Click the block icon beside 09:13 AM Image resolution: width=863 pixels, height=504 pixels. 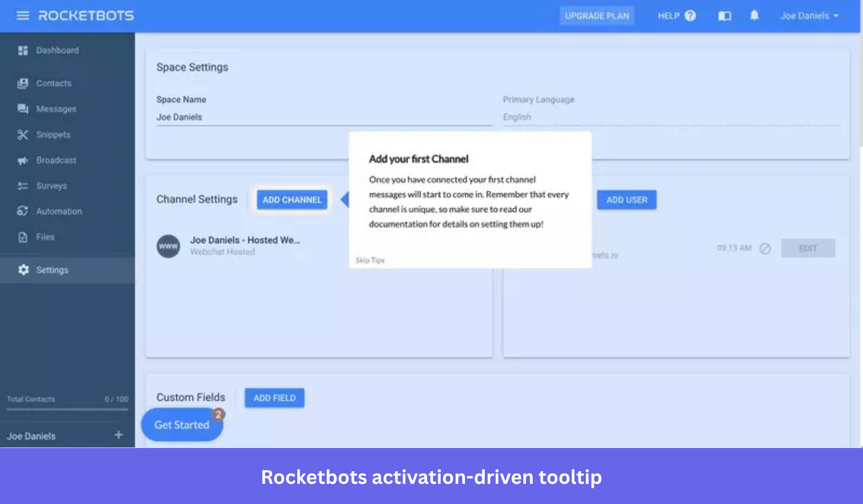point(765,248)
